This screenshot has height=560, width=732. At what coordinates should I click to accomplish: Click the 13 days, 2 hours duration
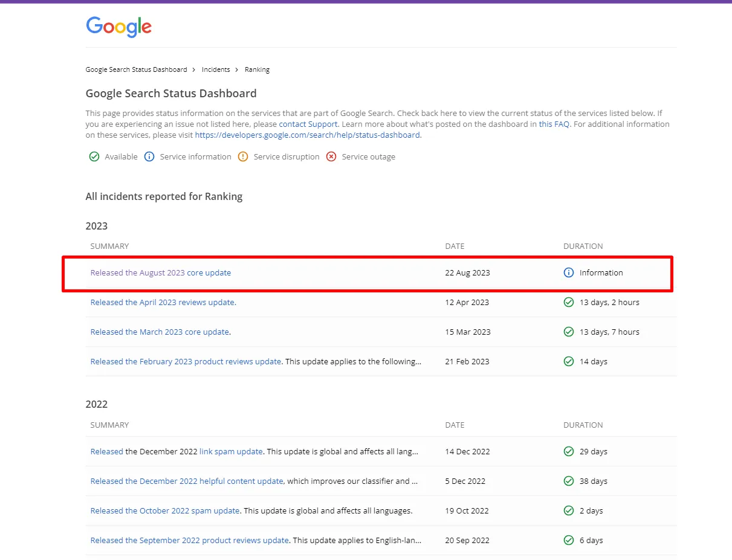609,302
